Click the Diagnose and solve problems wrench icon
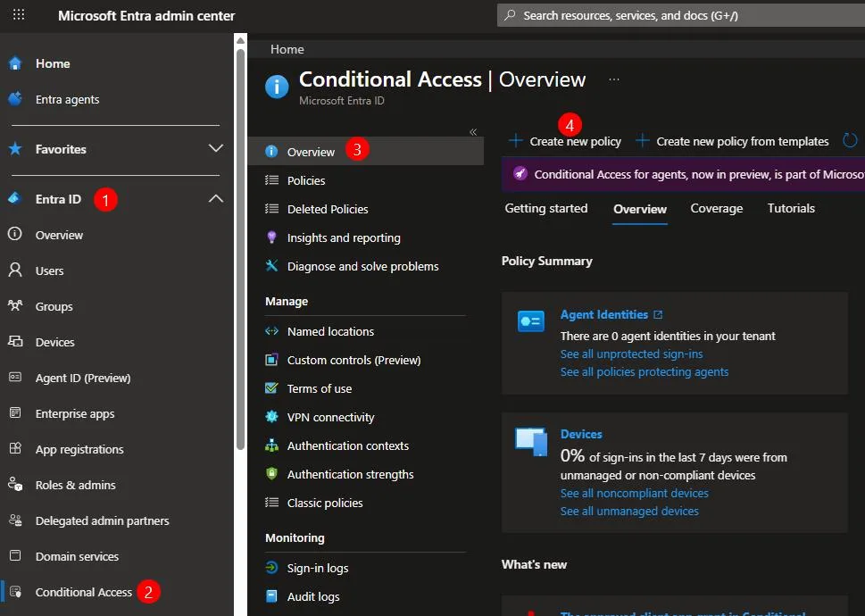865x616 pixels. (271, 266)
